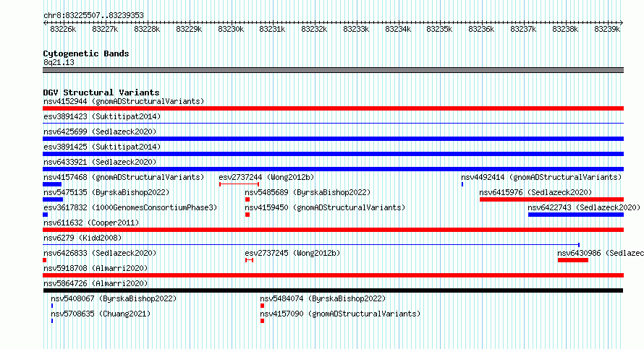The width and height of the screenshot is (644, 349).
Task: Click esv2737244 Wong2012b label
Action: pos(266,177)
